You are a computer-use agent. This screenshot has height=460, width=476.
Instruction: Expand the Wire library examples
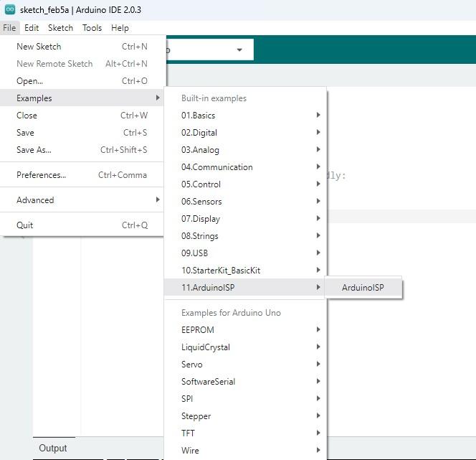(246, 450)
